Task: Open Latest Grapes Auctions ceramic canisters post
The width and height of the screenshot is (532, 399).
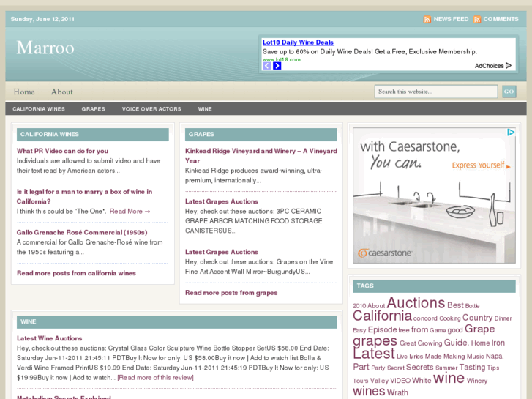Action: point(222,201)
